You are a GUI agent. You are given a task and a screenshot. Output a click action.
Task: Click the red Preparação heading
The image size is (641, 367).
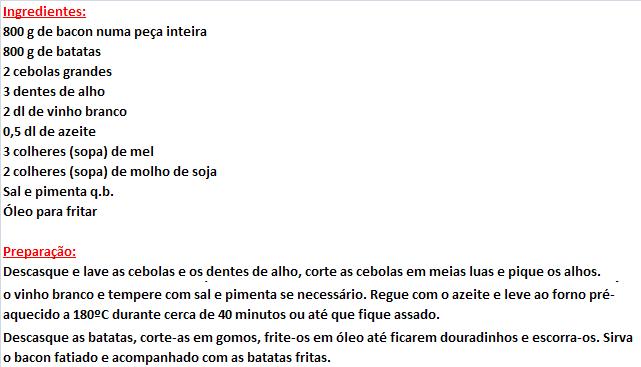[39, 251]
